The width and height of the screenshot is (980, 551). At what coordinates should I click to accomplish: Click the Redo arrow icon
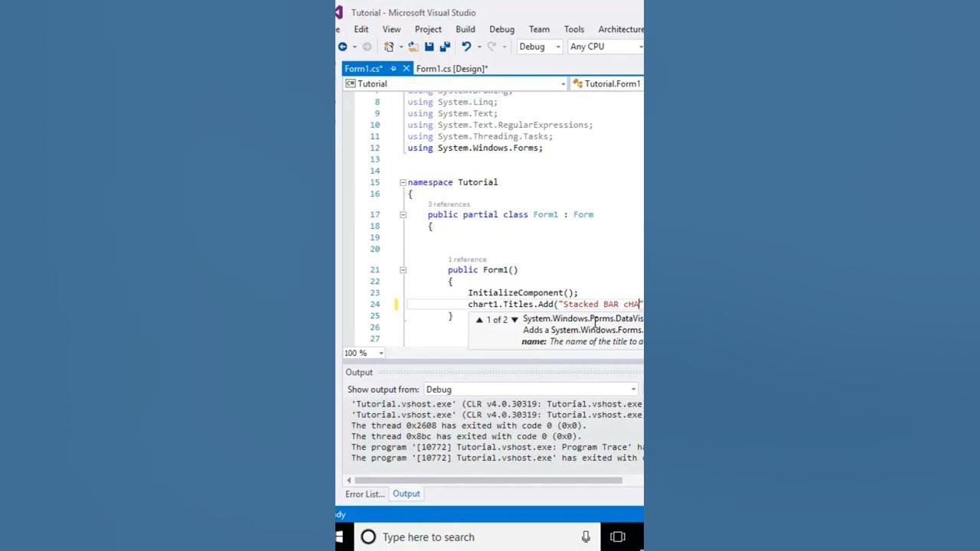coord(492,47)
